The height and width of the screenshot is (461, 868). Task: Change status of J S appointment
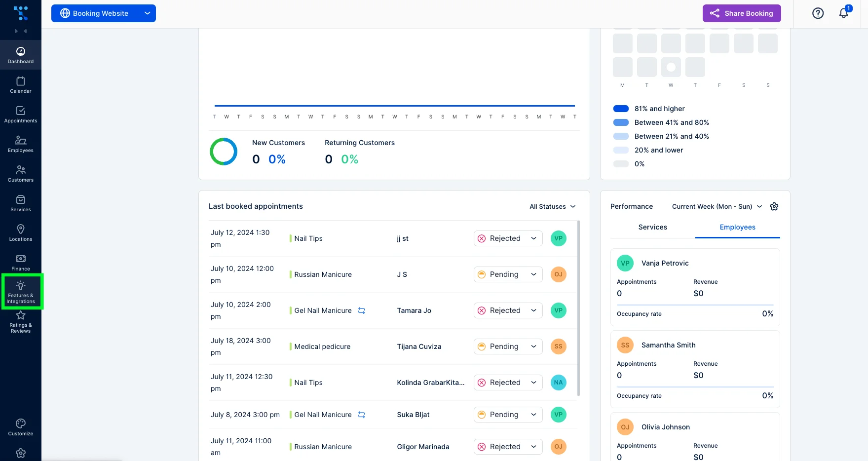tap(508, 274)
